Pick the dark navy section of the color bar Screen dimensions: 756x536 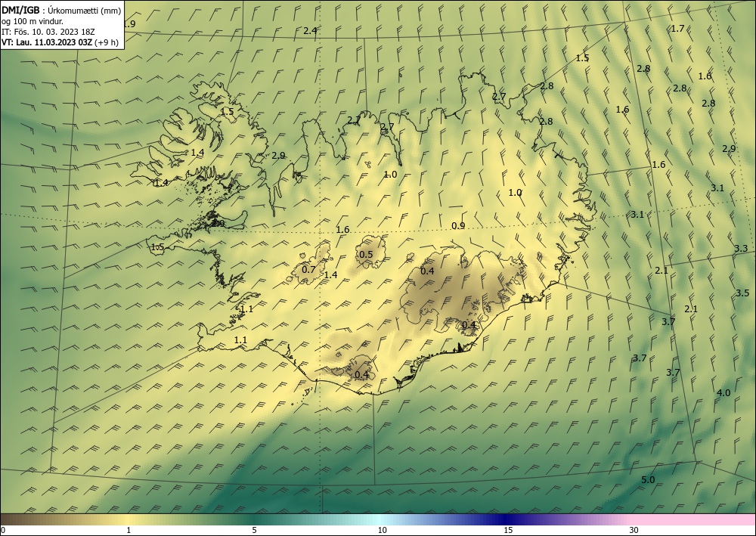tap(507, 519)
